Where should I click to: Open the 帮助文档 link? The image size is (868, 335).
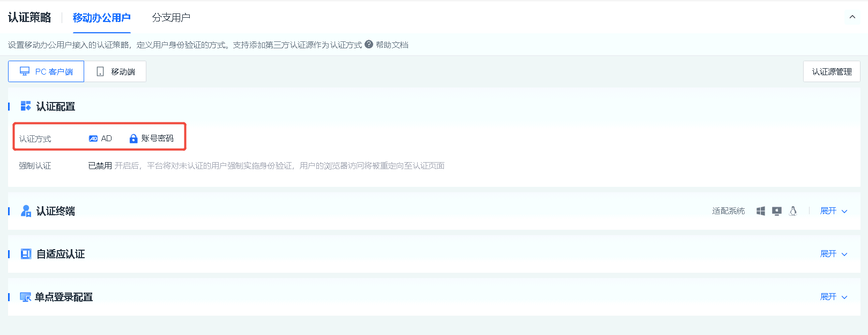(392, 45)
